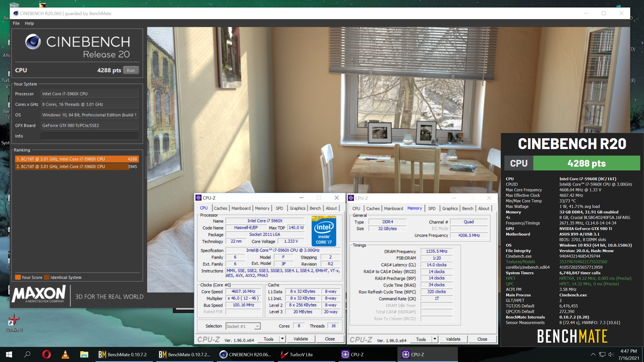Switch to CINEBENCH R20 taskbar item

click(245, 354)
